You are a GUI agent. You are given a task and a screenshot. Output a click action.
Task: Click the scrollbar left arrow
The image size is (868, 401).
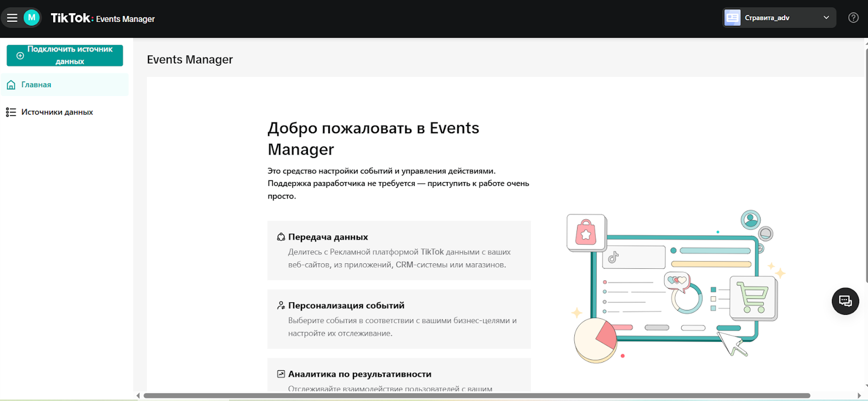(138, 396)
